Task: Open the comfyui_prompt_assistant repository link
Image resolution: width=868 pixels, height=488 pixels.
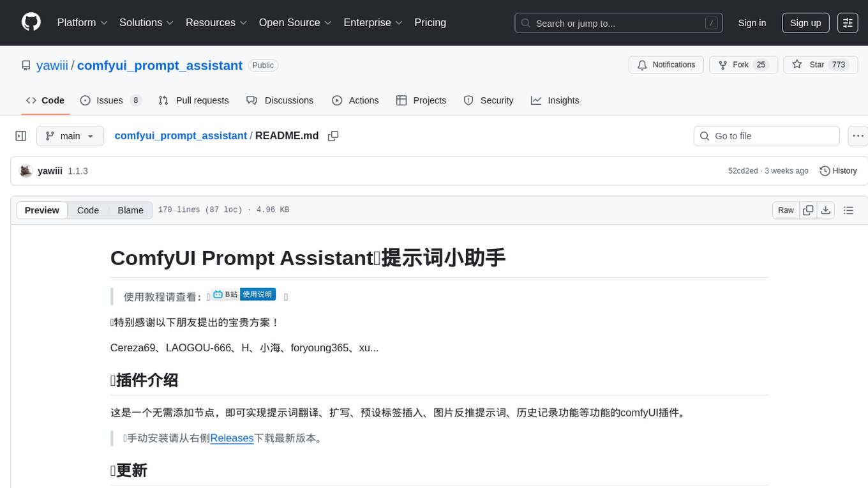Action: 160,65
